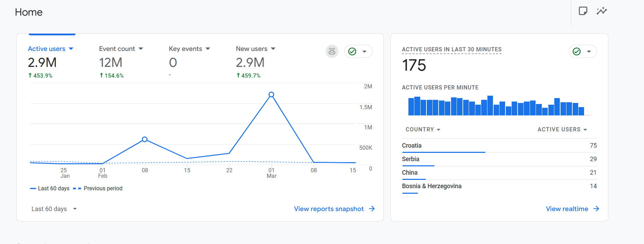644x244 pixels.
Task: Click the medal badge icon in overview card
Action: pos(332,51)
